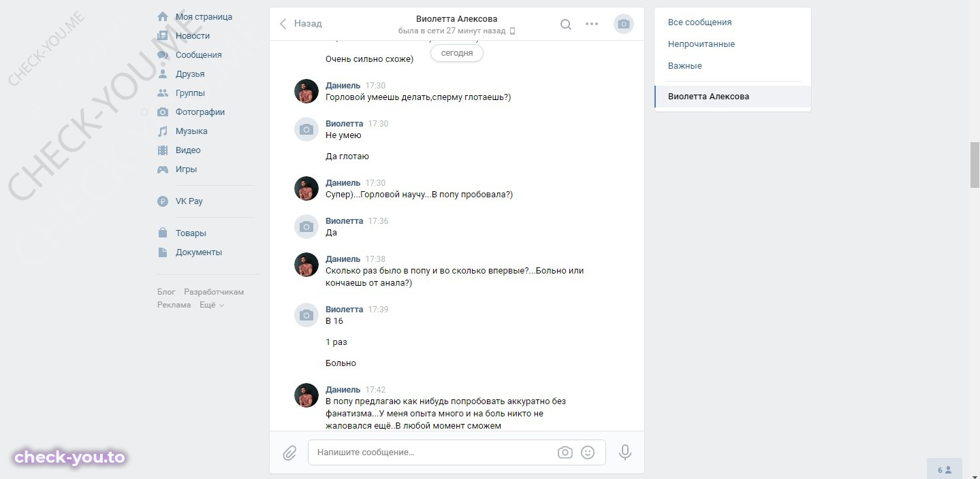Click Даниель avatar at 17:42 message
The image size is (980, 479).
click(x=306, y=395)
